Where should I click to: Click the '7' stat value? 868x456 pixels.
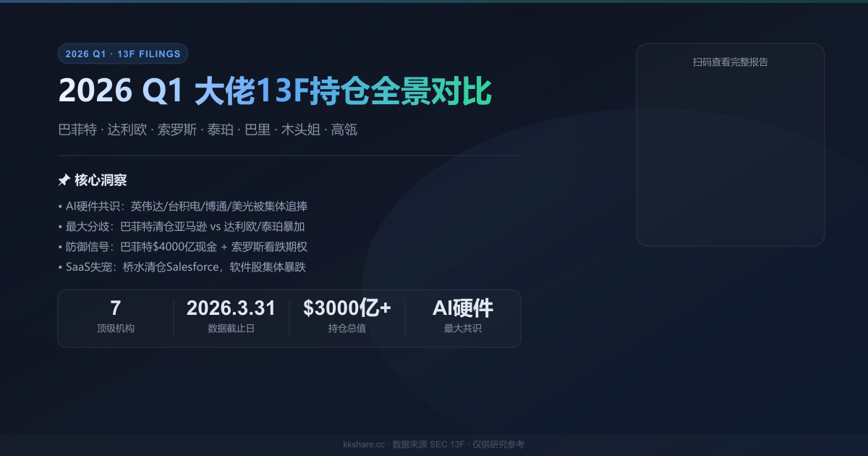(x=116, y=308)
